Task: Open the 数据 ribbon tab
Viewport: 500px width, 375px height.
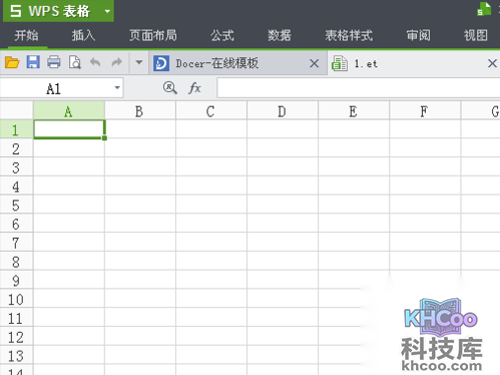Action: 279,35
